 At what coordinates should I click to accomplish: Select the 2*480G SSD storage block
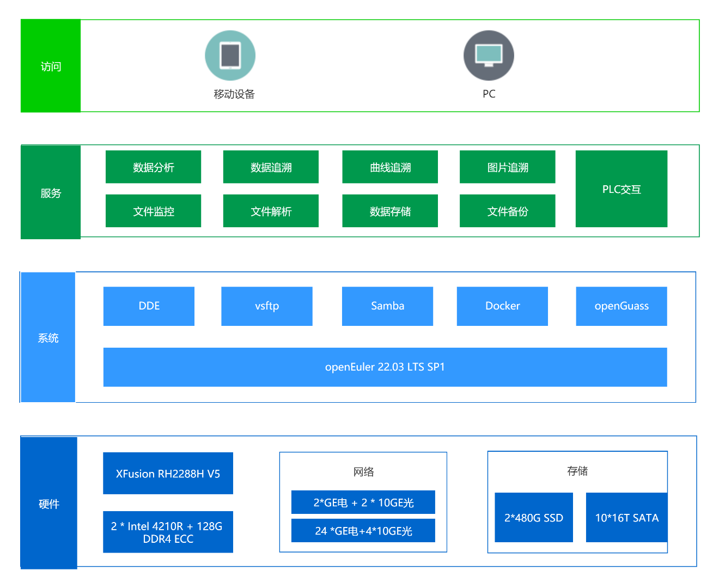click(x=533, y=517)
